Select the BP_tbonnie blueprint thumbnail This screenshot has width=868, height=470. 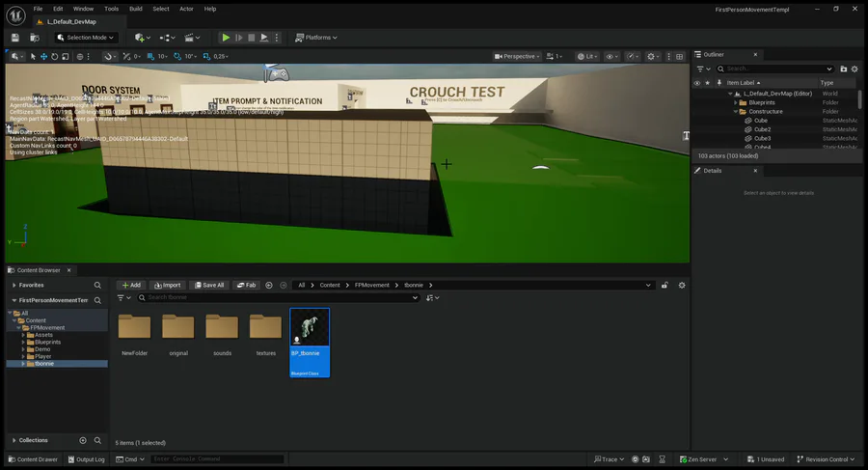pos(310,343)
